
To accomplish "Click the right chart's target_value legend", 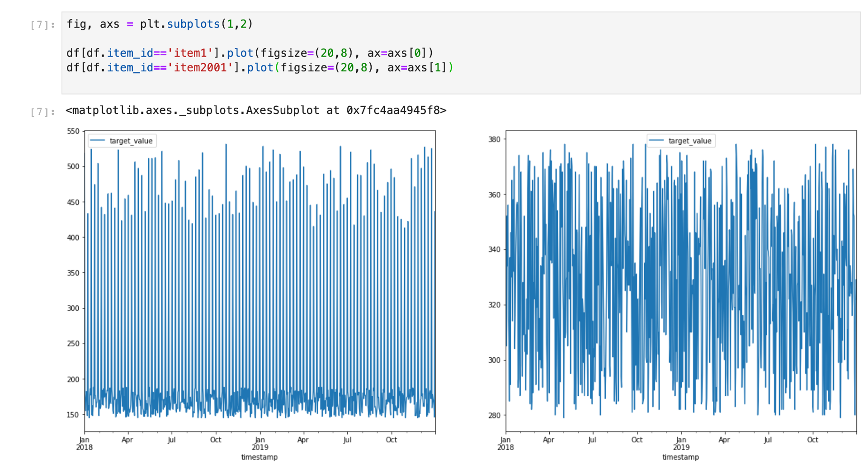I will (x=681, y=141).
